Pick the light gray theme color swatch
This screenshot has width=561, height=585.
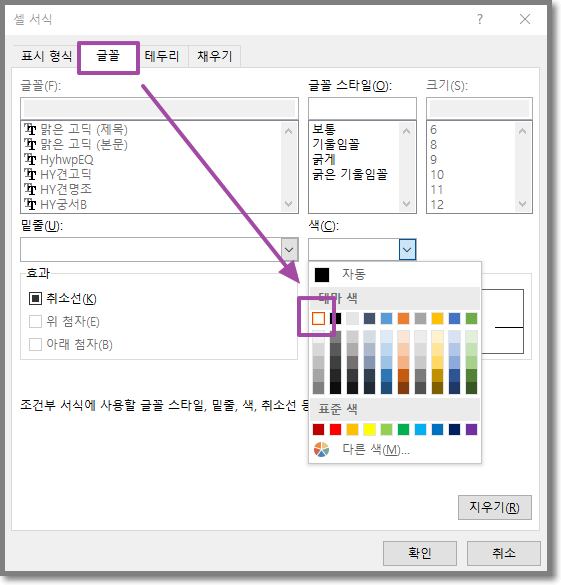[352, 318]
